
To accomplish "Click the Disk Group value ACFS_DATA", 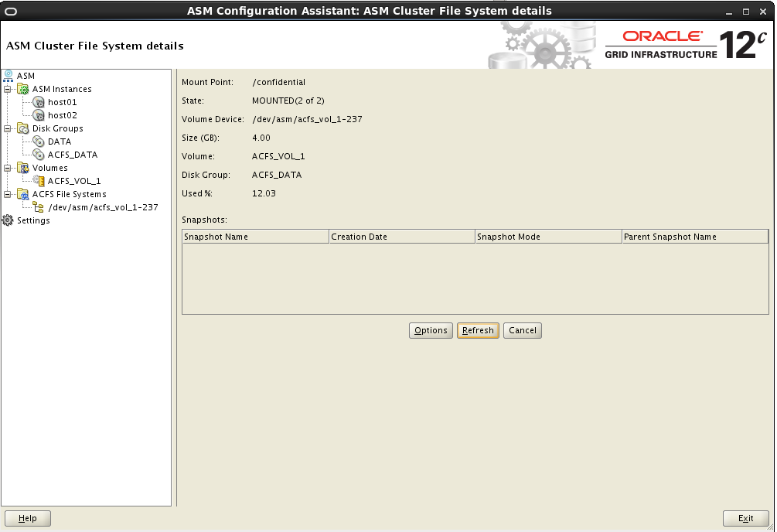I will pyautogui.click(x=277, y=175).
